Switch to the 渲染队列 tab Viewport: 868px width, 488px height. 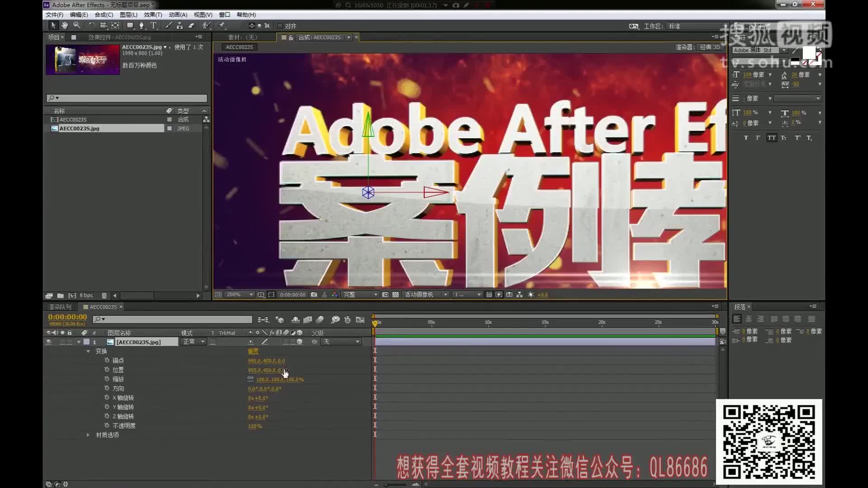pos(60,307)
